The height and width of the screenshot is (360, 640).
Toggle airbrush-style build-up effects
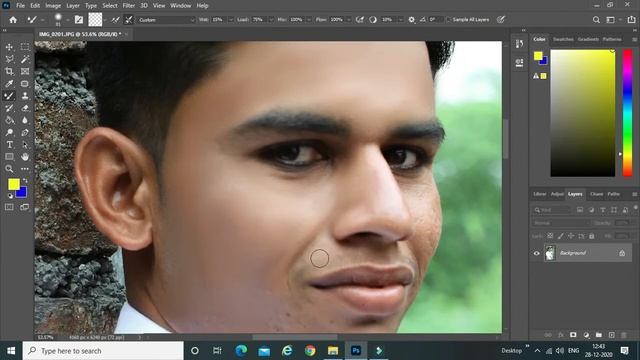tap(360, 20)
